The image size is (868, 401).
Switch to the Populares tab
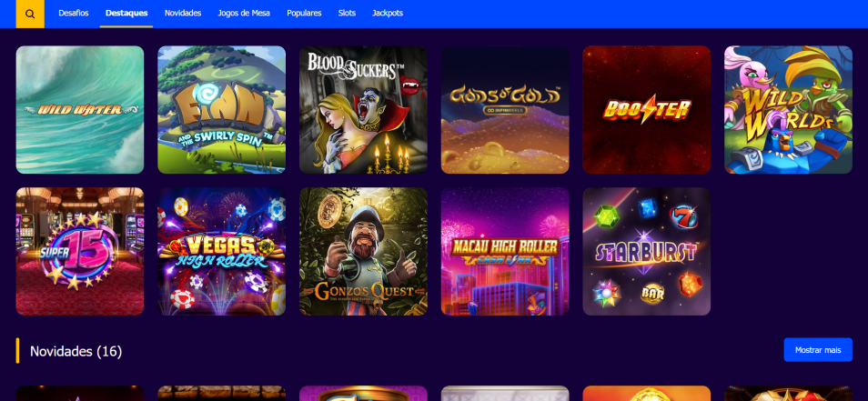pos(304,14)
